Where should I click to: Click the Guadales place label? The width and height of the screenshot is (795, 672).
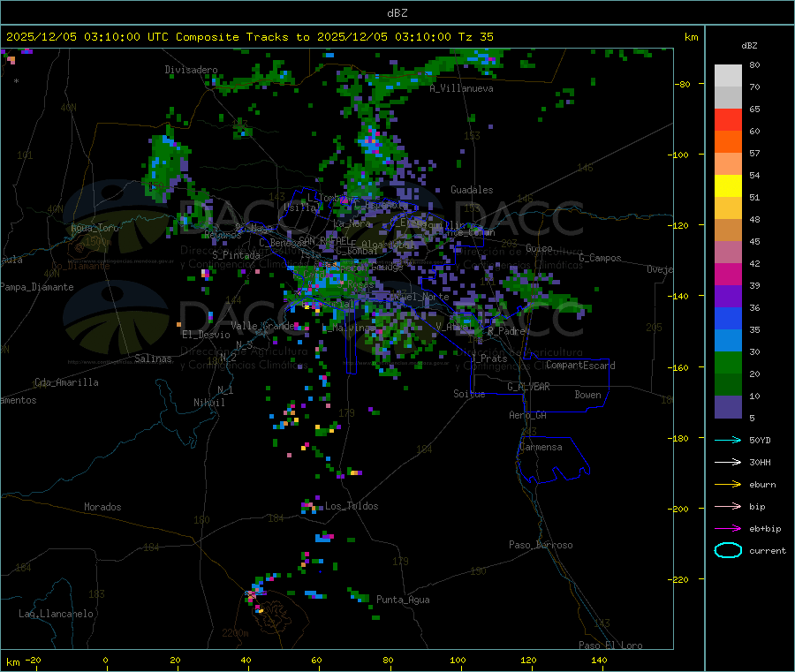click(472, 190)
